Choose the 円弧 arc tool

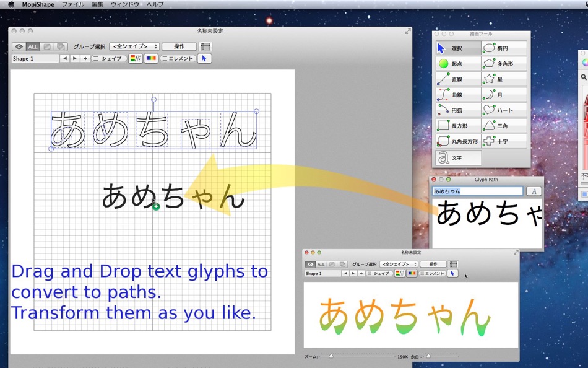coord(458,110)
